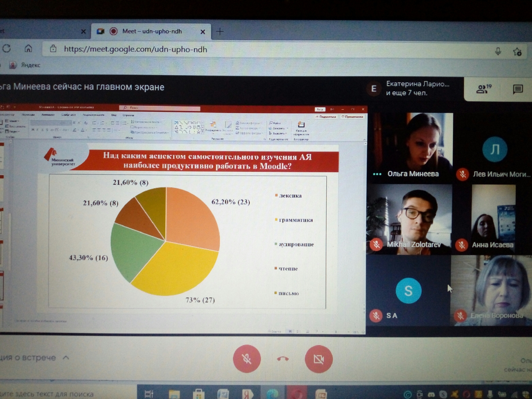Toggle camera with the red video button
The height and width of the screenshot is (399, 532).
point(319,359)
